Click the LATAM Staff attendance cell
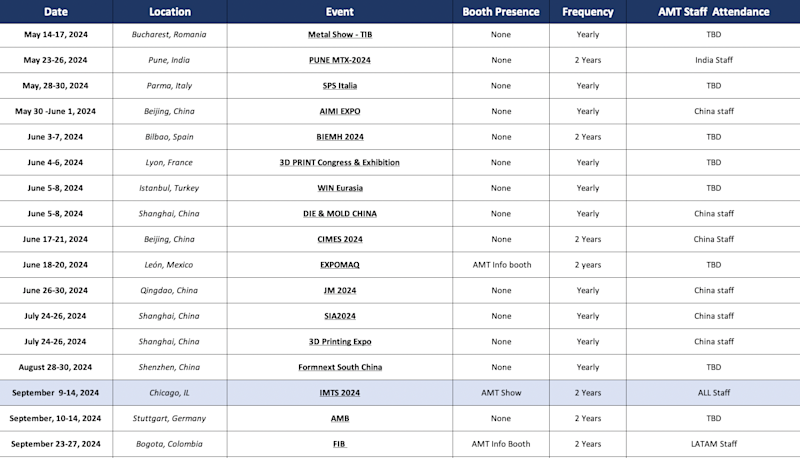Screen dimensions: 800x458 (713, 444)
